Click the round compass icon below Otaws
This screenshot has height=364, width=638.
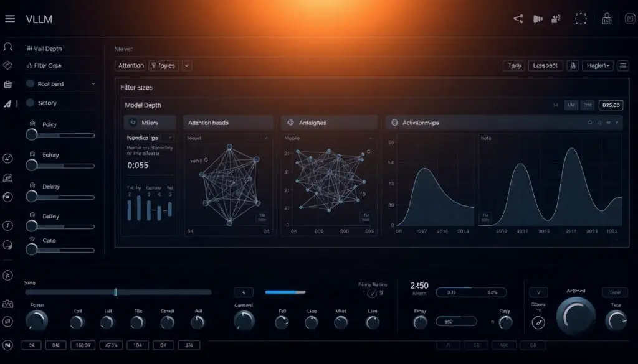click(537, 322)
